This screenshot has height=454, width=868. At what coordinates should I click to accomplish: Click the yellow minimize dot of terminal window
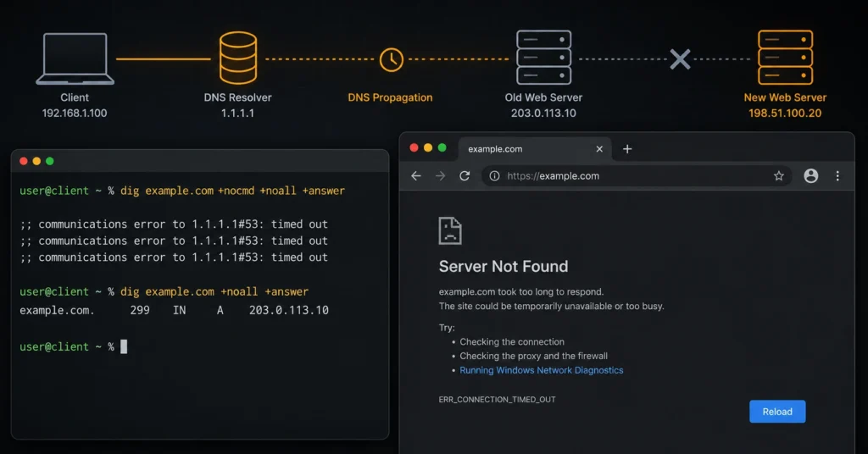tap(36, 161)
